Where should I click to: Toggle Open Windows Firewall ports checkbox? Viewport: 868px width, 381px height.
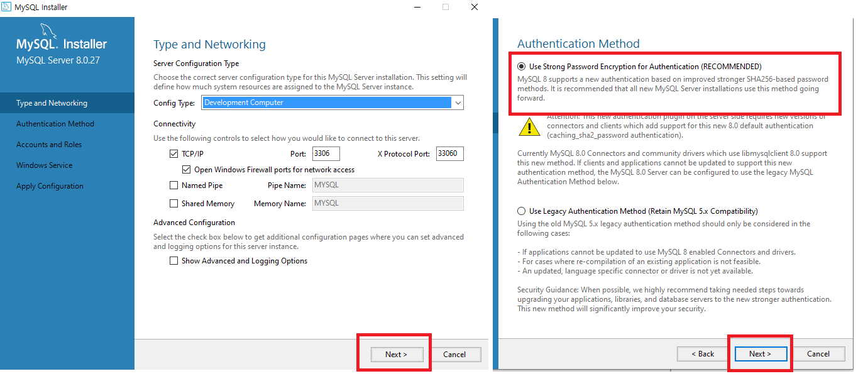[x=187, y=170]
